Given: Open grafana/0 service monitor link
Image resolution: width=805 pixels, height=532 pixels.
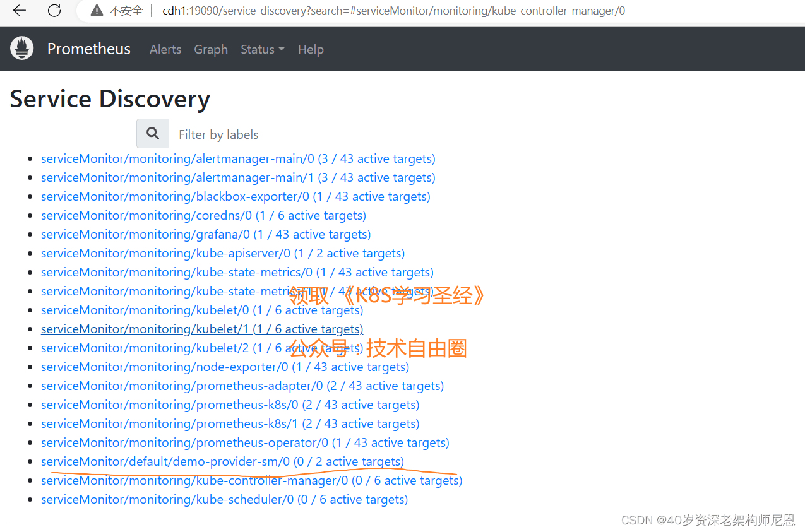Looking at the screenshot, I should pyautogui.click(x=206, y=234).
